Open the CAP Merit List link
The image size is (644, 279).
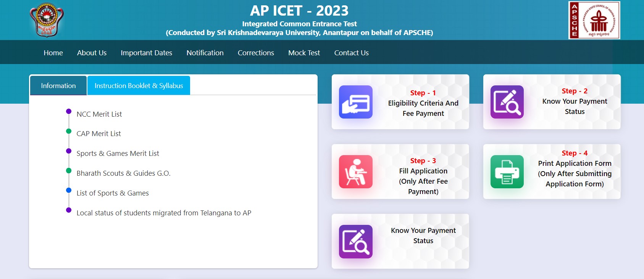pyautogui.click(x=98, y=133)
